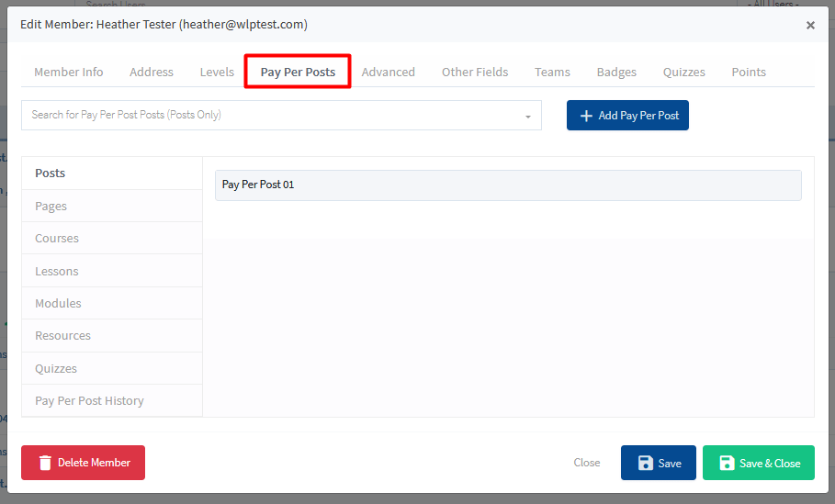Click the blue Save button
835x504 pixels.
coord(659,463)
